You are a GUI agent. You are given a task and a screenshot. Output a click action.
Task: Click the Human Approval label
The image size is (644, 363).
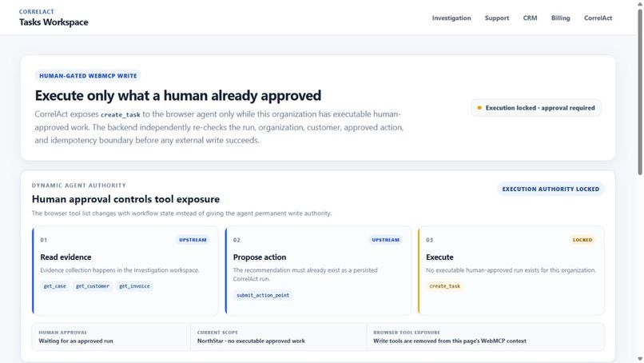click(62, 332)
